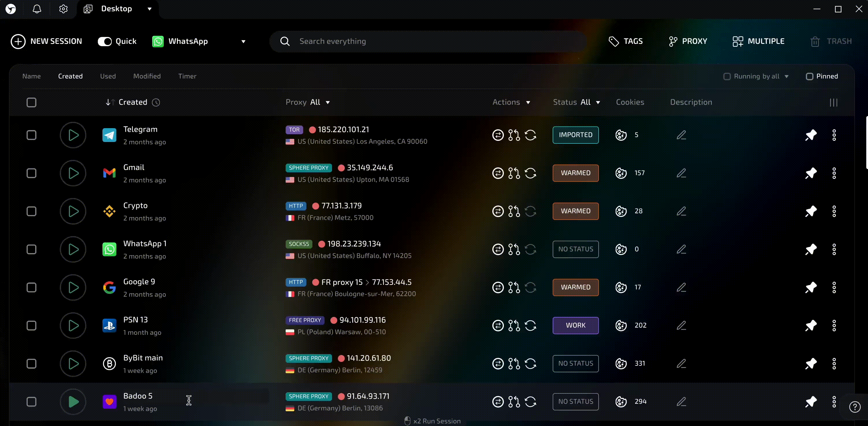Screen dimensions: 868x426
Task: Toggle the Quick switch
Action: coord(105,42)
